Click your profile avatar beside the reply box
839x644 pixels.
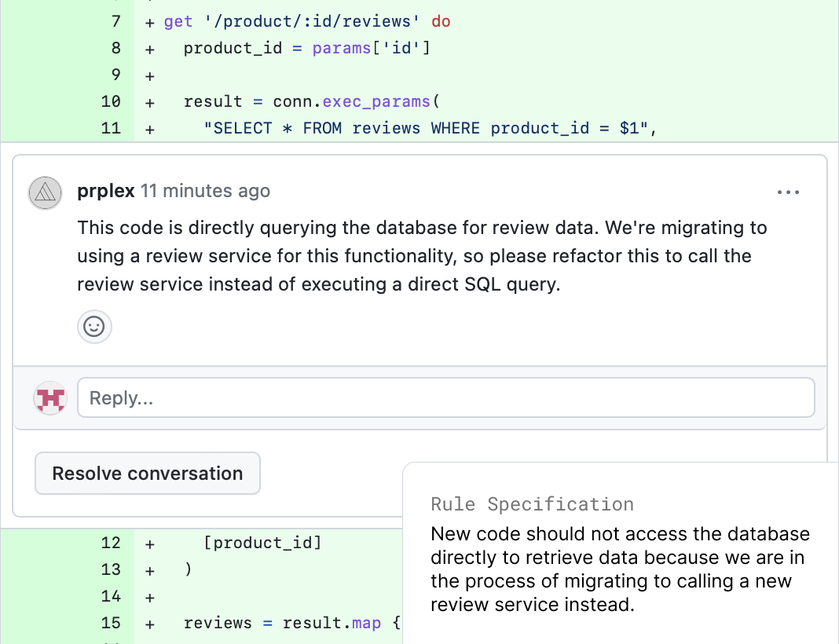click(x=49, y=398)
